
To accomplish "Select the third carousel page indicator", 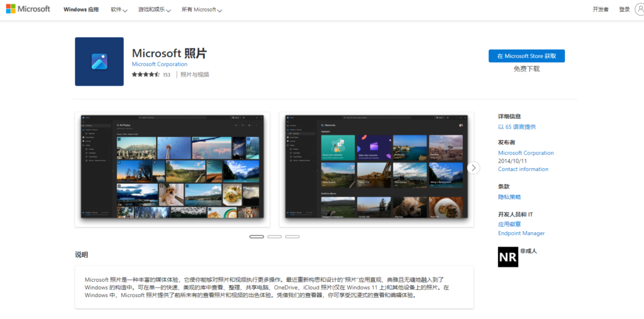I will (292, 237).
